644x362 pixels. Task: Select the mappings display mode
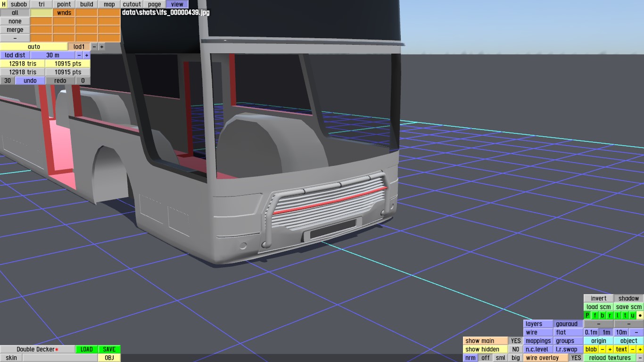point(538,341)
